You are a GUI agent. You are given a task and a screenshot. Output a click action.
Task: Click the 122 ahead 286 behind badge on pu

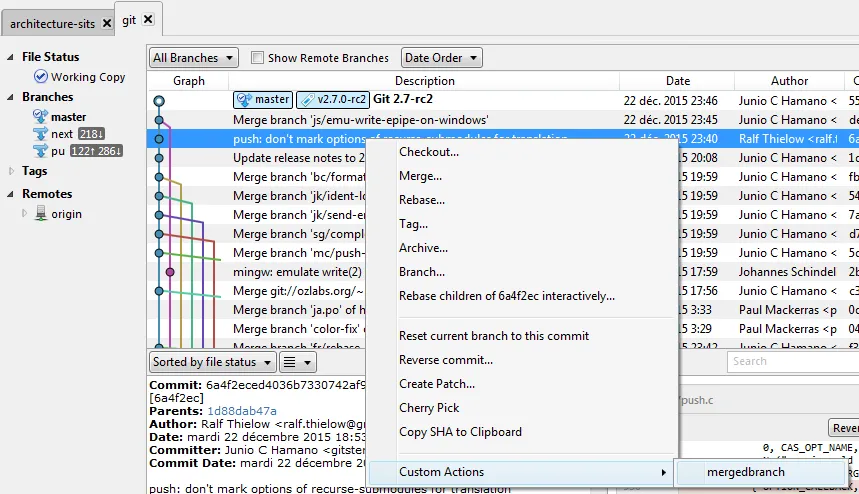pos(96,151)
